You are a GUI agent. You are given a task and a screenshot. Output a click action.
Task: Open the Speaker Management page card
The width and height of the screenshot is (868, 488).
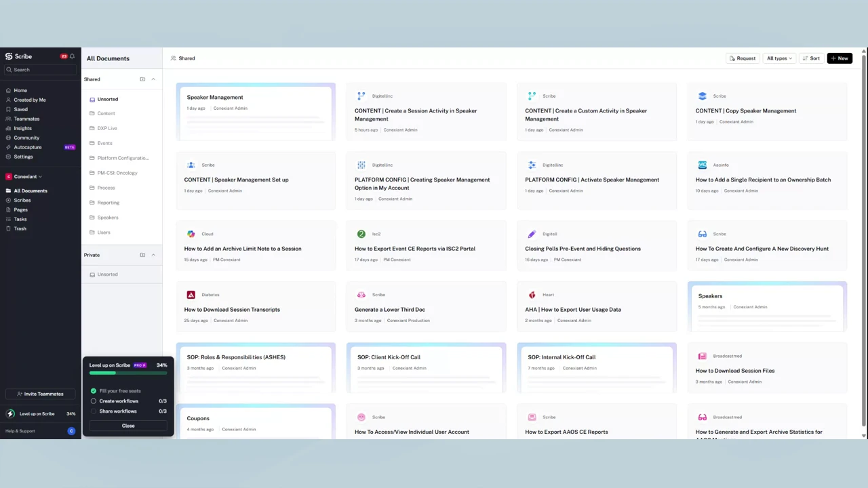coord(256,112)
